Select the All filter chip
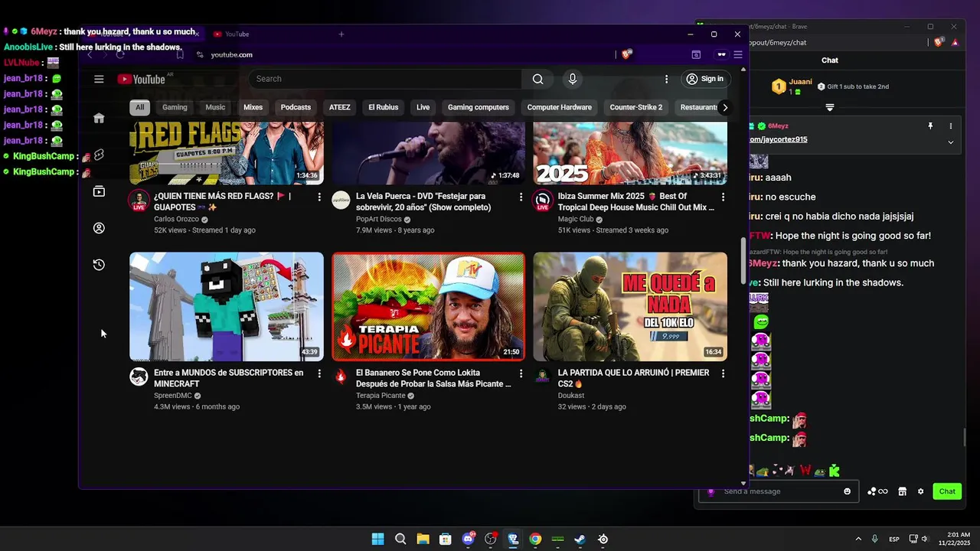Image resolution: width=980 pixels, height=551 pixels. (x=139, y=107)
